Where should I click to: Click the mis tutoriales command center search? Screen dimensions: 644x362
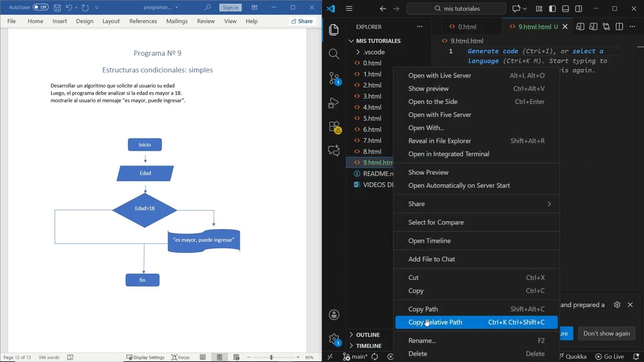(x=456, y=9)
